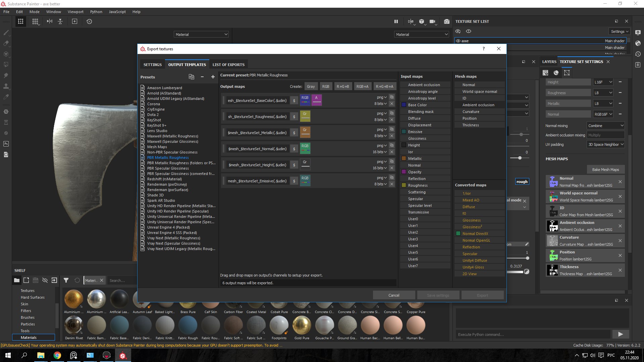Open naming variables for the BaseColor output map

click(294, 100)
